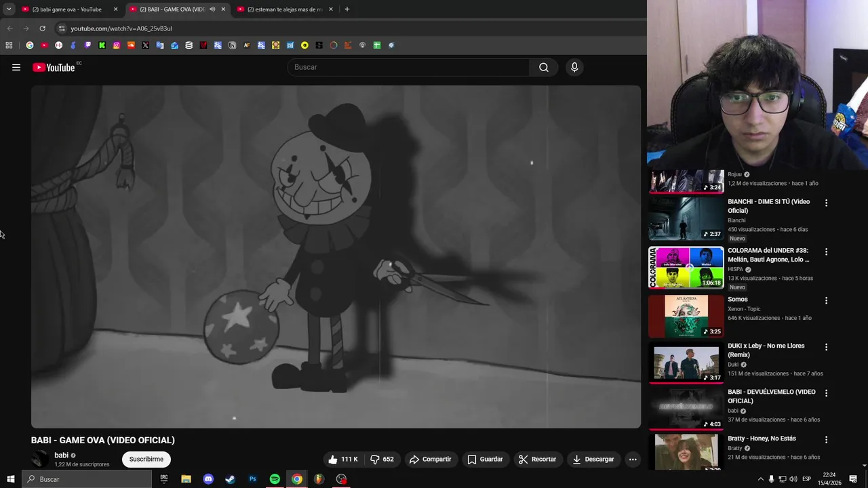
Task: Activate voice search microphone
Action: coord(574,67)
